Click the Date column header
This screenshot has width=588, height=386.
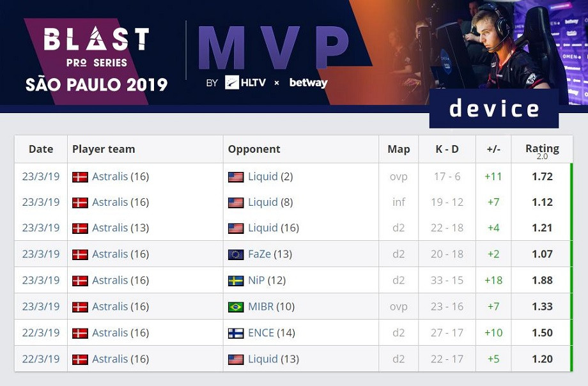coord(41,150)
